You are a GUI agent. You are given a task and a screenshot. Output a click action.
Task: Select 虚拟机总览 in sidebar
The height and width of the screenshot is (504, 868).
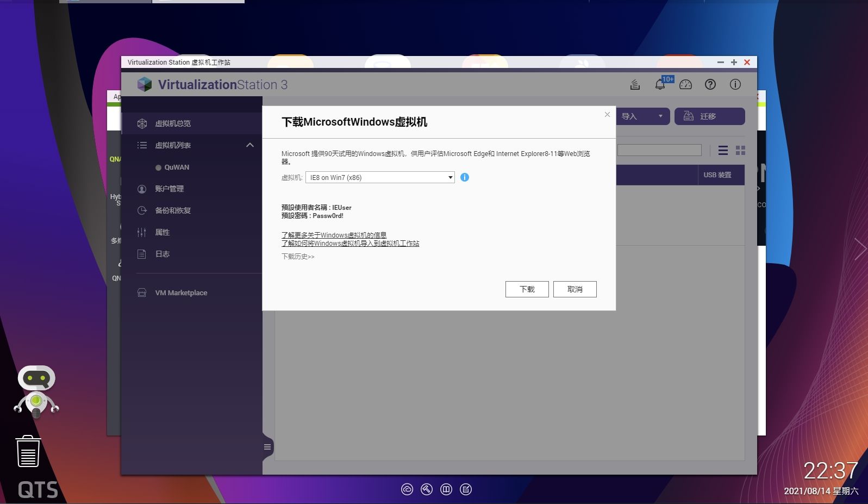191,123
